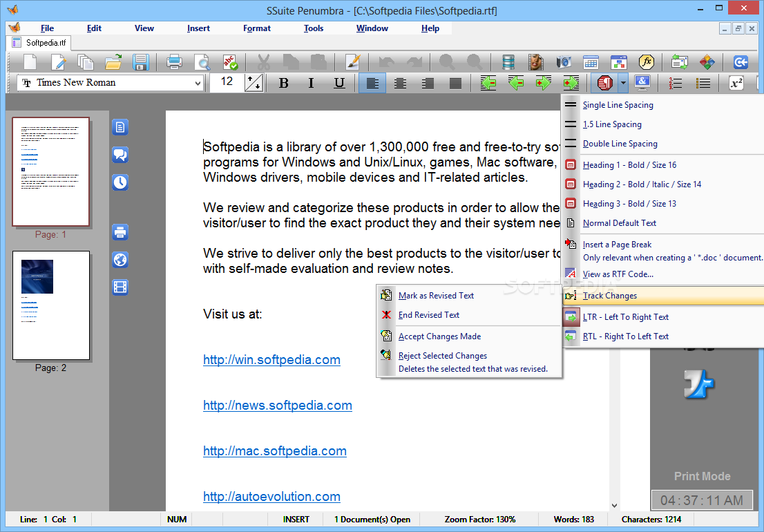Click the flowchart diagram window icon
Image resolution: width=764 pixels, height=532 pixels.
619,62
